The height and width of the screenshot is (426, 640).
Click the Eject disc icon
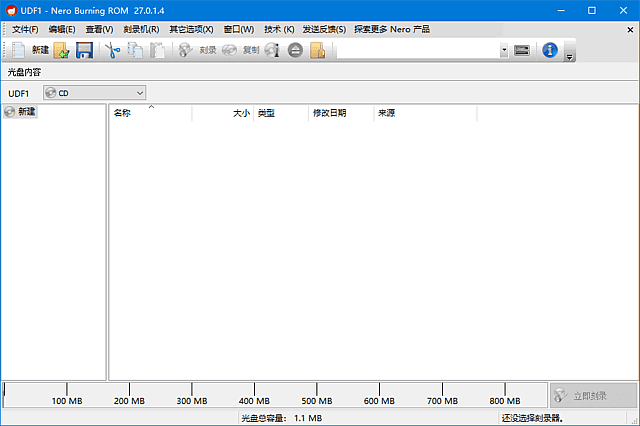tap(295, 50)
